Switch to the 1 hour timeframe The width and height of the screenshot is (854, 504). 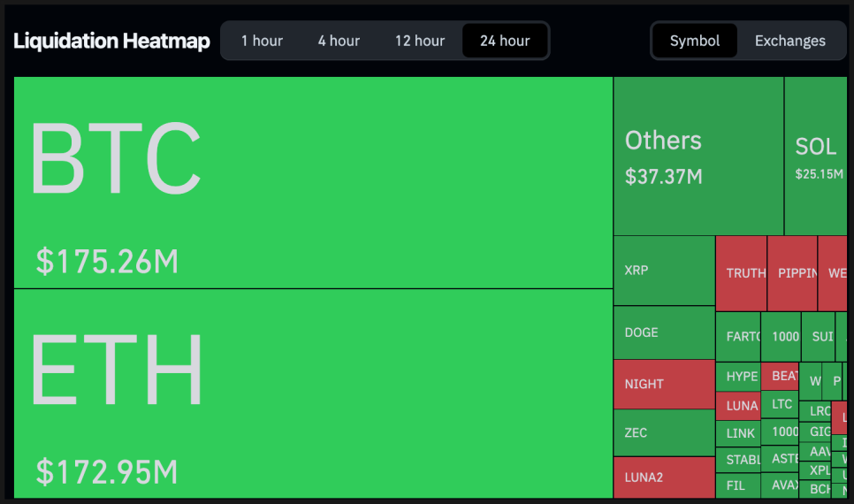pos(262,41)
